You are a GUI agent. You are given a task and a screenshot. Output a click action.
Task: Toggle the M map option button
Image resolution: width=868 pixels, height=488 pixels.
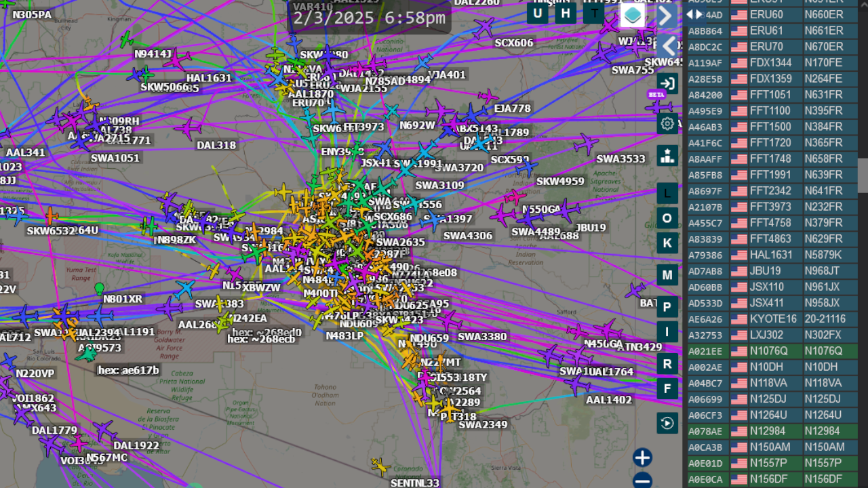tap(667, 275)
